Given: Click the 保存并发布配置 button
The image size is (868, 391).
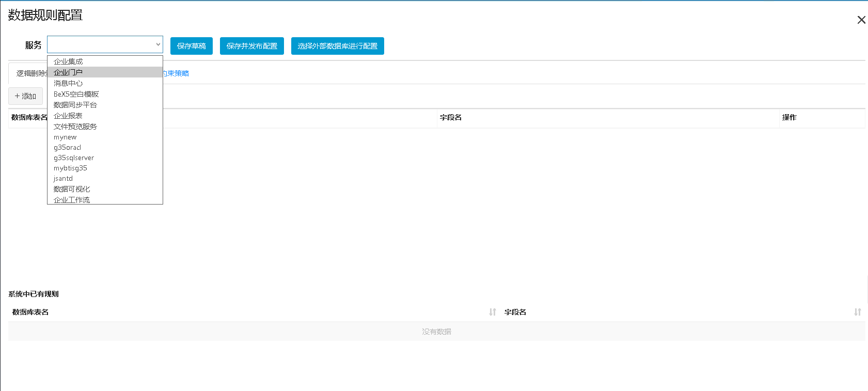Looking at the screenshot, I should [x=251, y=46].
